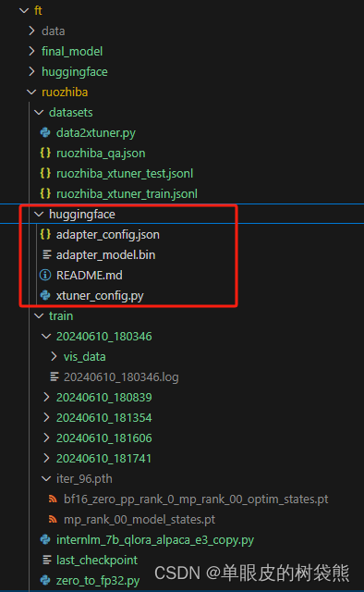Click the JSON braces icon of ruozhiba_qa.json
Viewport: 364px width, 592px height.
[x=45, y=153]
